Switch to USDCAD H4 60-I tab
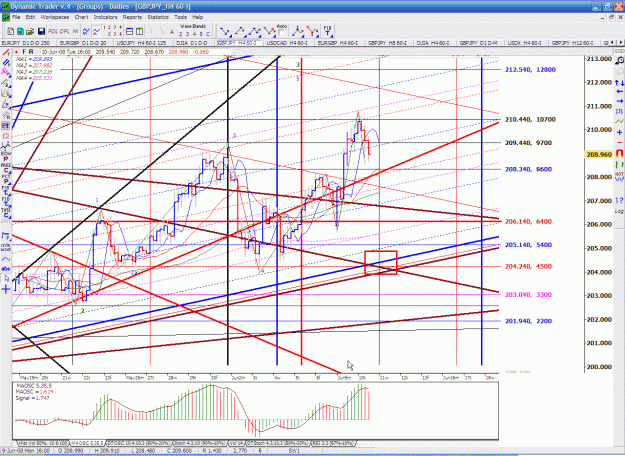The image size is (625, 456). [x=287, y=43]
